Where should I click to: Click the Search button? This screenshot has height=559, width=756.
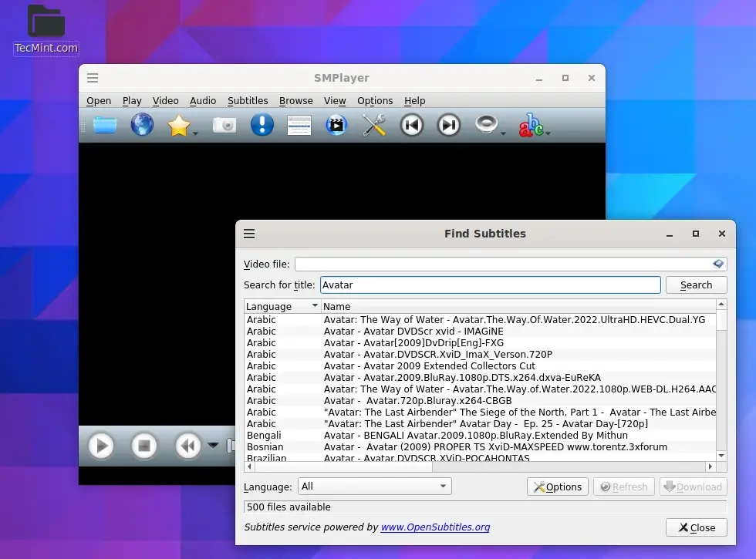click(696, 285)
